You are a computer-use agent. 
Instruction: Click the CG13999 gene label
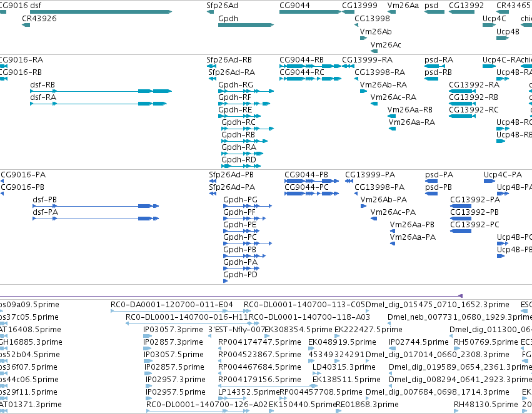tap(359, 6)
